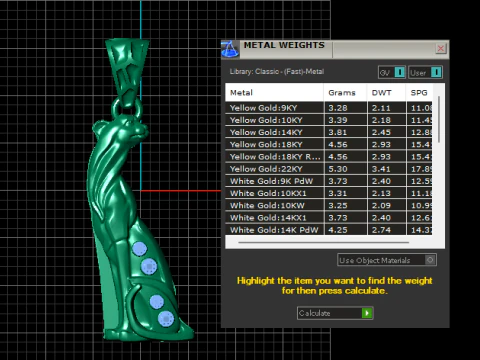Image resolution: width=480 pixels, height=360 pixels.
Task: Click the vertical scrollbar of metal list
Action: 439,119
